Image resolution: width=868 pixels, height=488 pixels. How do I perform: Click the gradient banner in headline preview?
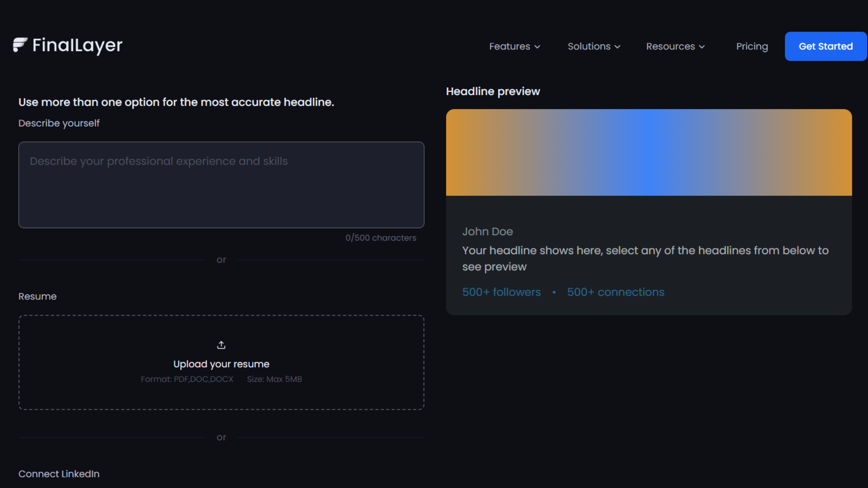649,152
